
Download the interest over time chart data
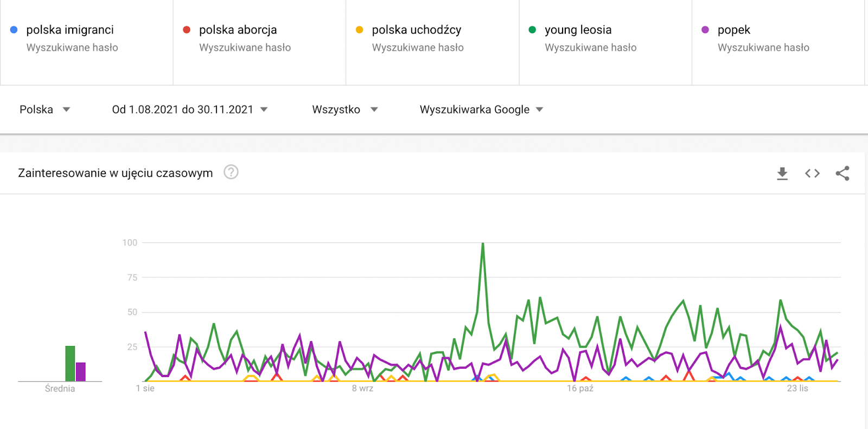pyautogui.click(x=782, y=174)
